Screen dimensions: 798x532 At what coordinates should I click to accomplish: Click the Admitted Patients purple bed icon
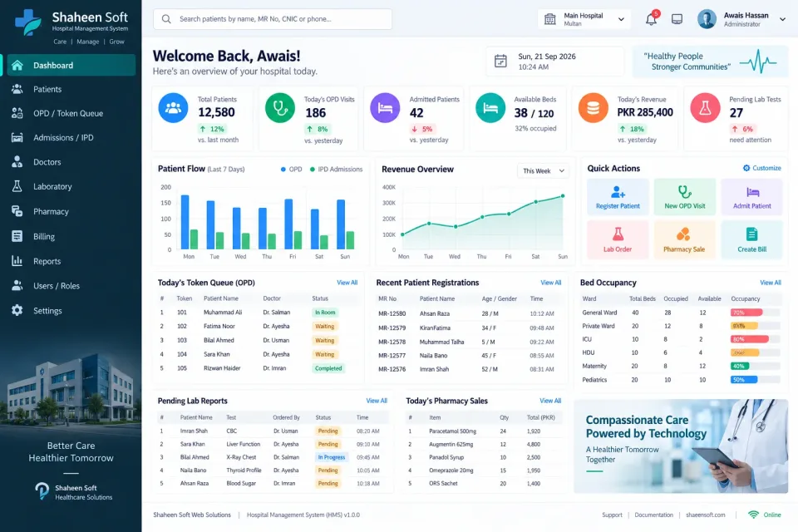click(385, 107)
